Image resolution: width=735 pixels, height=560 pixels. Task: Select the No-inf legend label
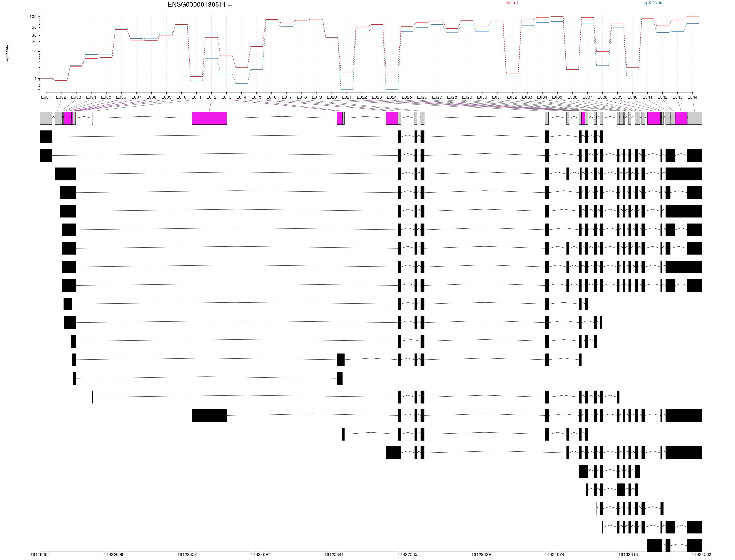(512, 3)
